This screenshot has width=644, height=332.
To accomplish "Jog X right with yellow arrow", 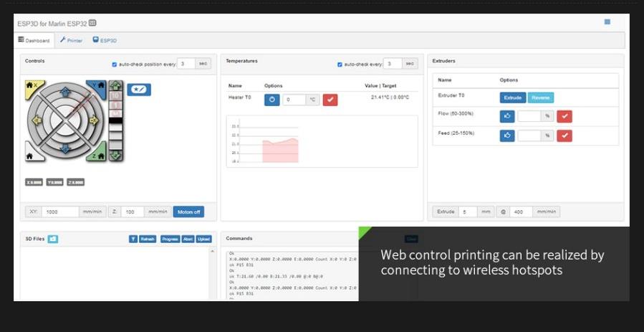I will pos(94,120).
